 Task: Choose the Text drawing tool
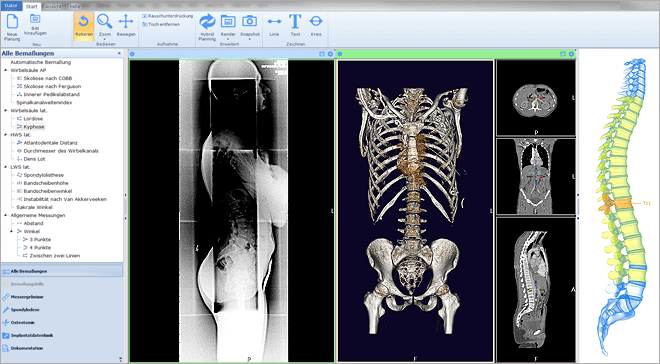[295, 26]
